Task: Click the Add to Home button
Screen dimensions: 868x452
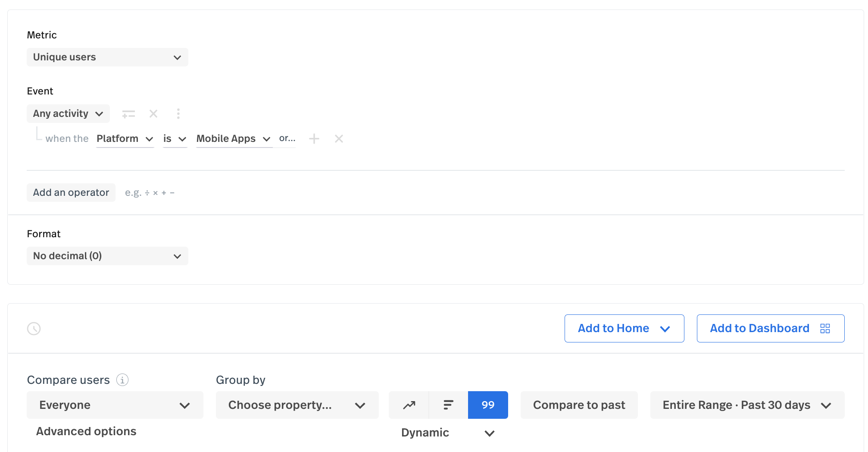Action: click(624, 329)
